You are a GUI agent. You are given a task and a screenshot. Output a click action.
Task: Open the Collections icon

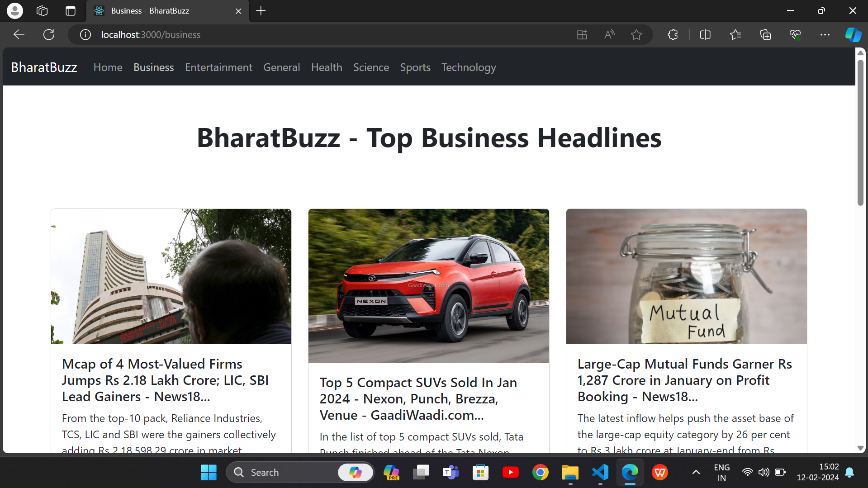click(765, 35)
